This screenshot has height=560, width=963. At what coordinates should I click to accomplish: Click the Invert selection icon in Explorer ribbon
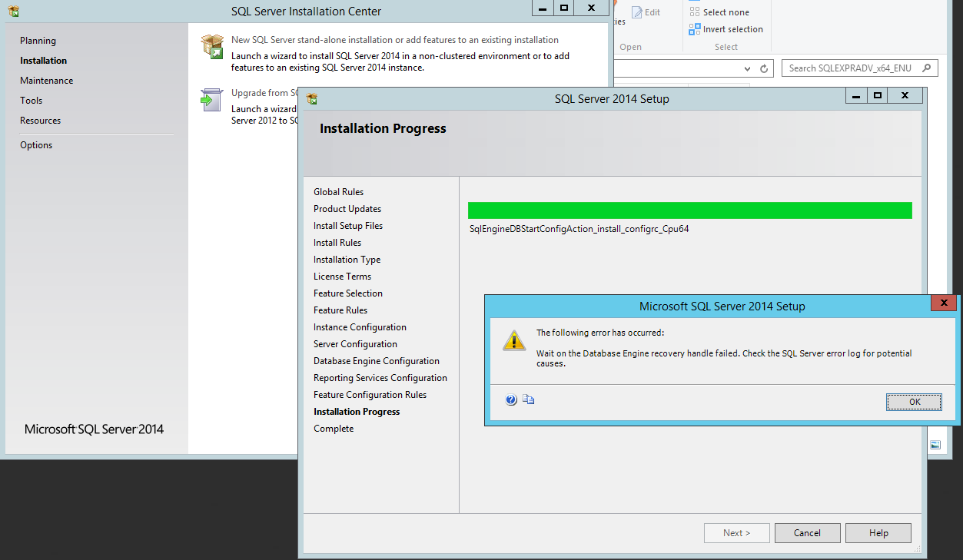tap(695, 29)
